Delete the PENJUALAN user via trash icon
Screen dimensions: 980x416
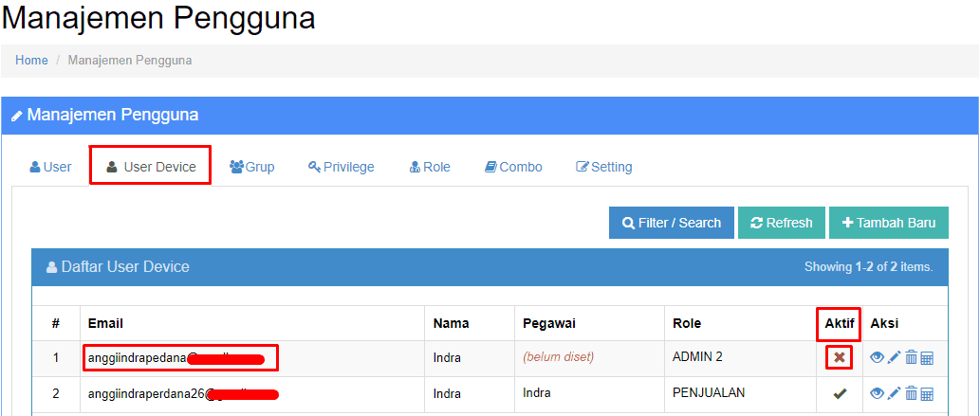coord(911,393)
